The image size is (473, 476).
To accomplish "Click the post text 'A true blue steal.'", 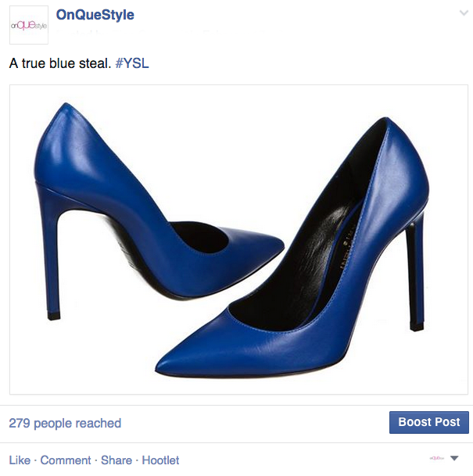I will point(60,63).
